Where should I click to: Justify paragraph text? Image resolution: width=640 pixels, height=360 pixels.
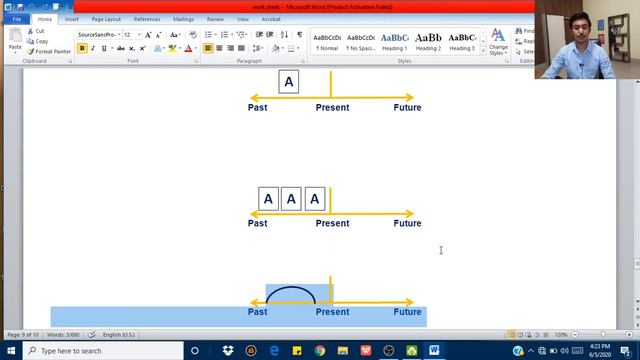click(241, 49)
